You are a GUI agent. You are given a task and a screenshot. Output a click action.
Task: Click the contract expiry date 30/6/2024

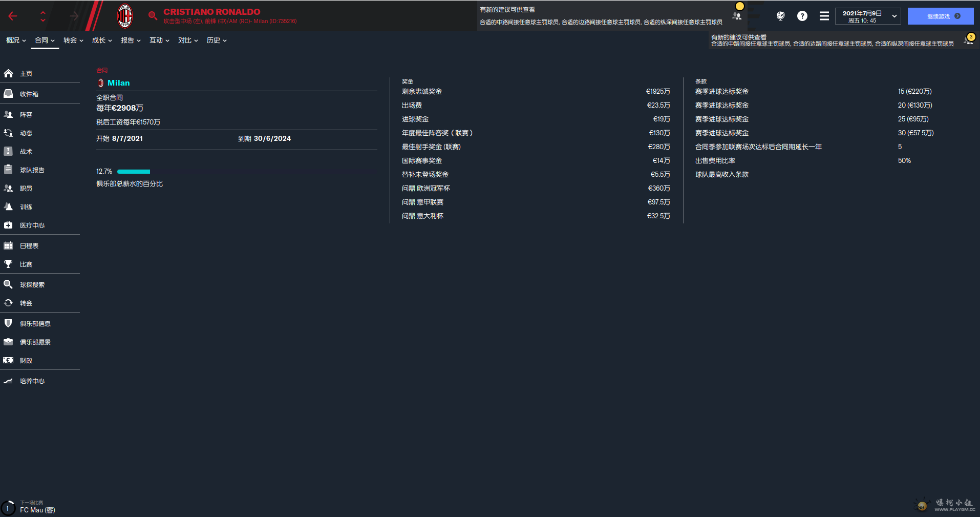(x=272, y=139)
